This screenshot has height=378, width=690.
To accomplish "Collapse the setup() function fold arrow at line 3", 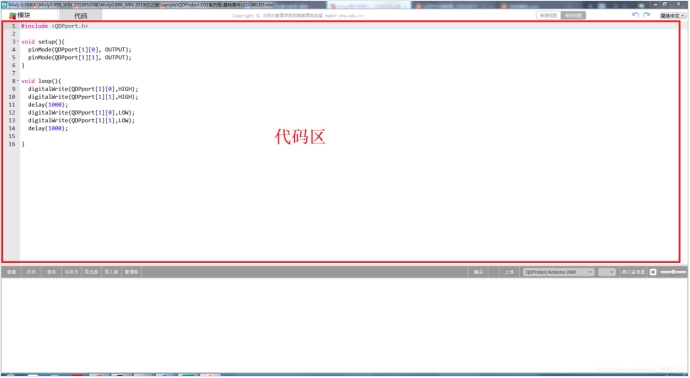I will (18, 42).
